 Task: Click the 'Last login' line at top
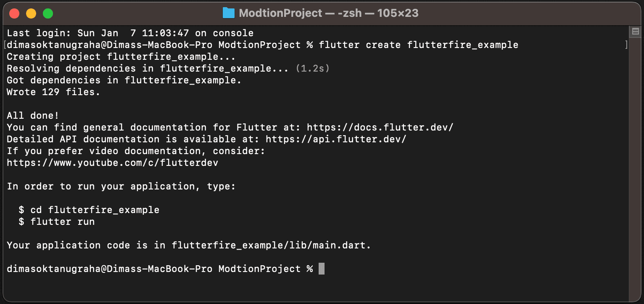[130, 33]
